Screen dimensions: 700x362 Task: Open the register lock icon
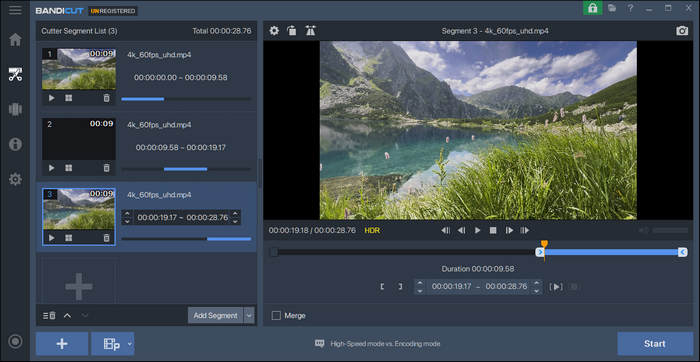click(592, 8)
